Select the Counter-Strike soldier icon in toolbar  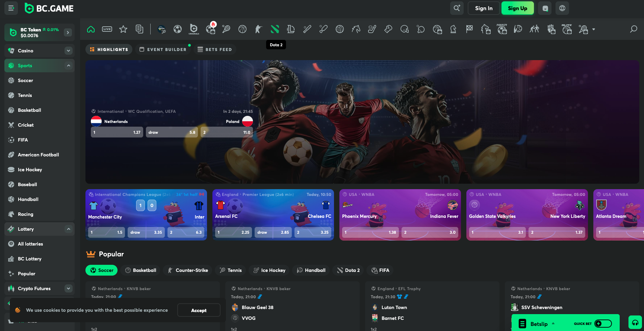coord(258,29)
